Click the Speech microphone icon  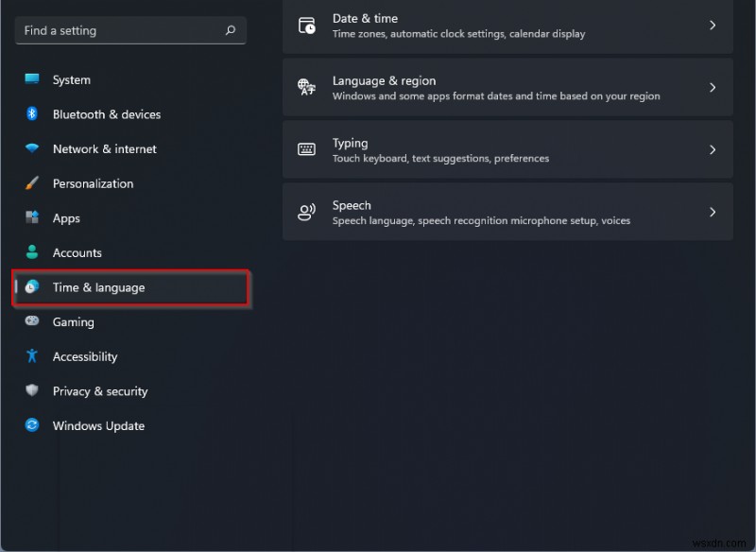tap(305, 212)
